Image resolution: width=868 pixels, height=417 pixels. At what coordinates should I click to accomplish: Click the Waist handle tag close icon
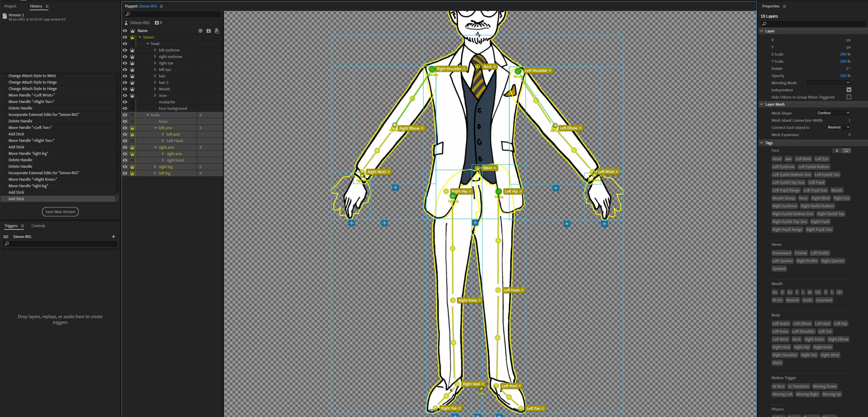click(x=495, y=168)
